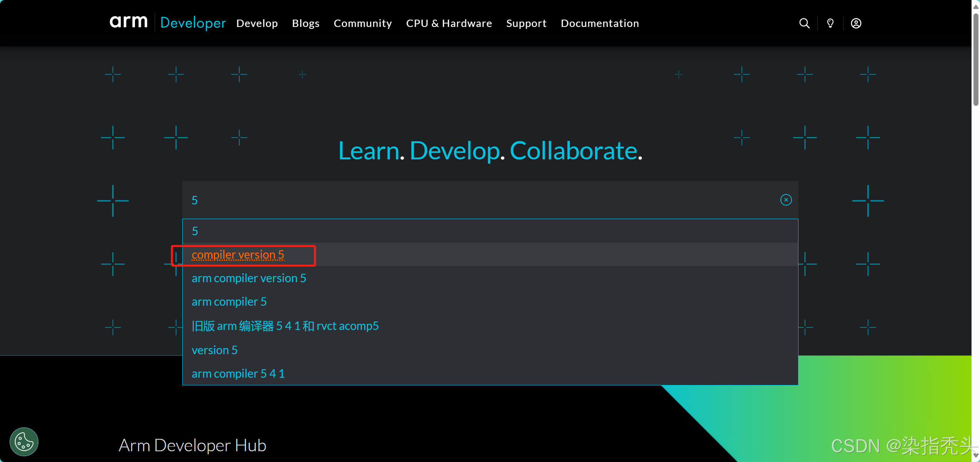The image size is (980, 462).
Task: Open the CPU & Hardware menu
Action: [449, 23]
